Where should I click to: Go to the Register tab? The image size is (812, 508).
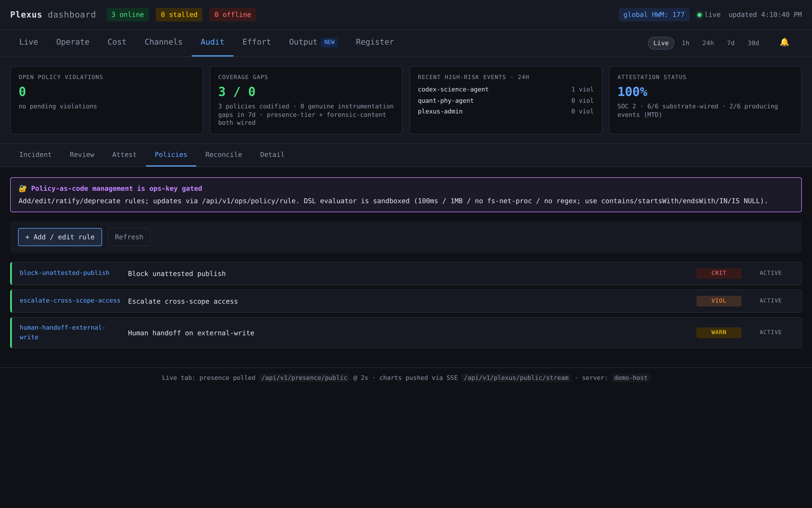(x=375, y=42)
